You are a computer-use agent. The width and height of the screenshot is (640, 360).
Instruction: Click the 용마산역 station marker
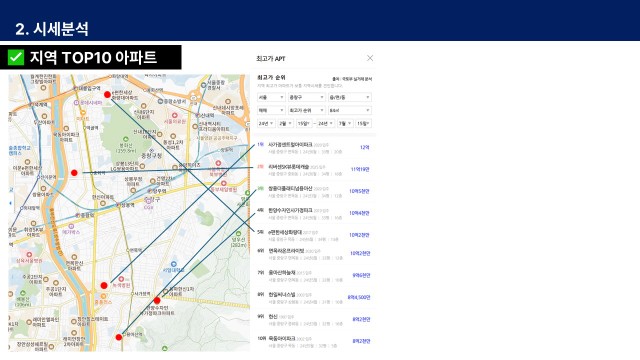point(125,334)
